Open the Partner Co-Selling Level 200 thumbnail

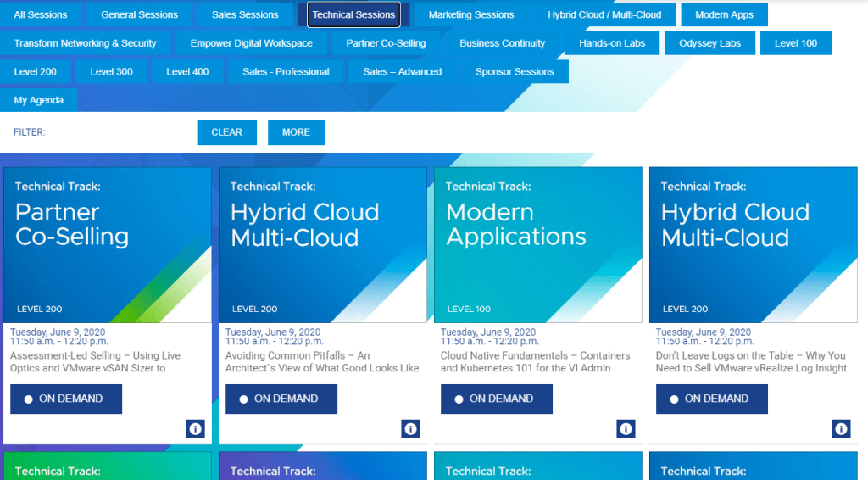108,245
